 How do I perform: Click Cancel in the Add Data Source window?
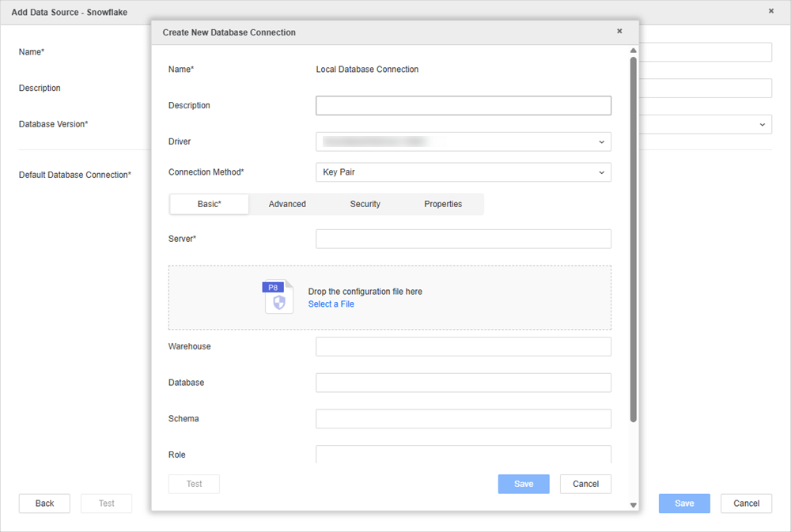click(x=746, y=504)
